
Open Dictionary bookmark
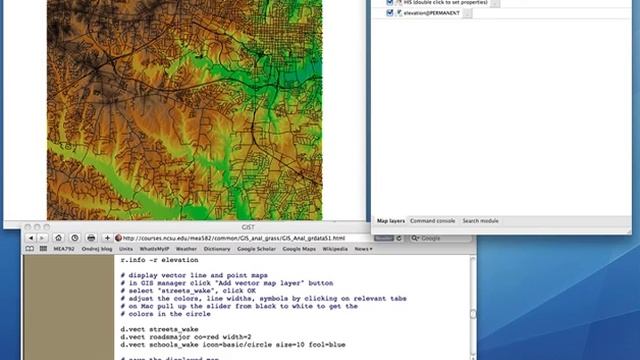(x=217, y=249)
